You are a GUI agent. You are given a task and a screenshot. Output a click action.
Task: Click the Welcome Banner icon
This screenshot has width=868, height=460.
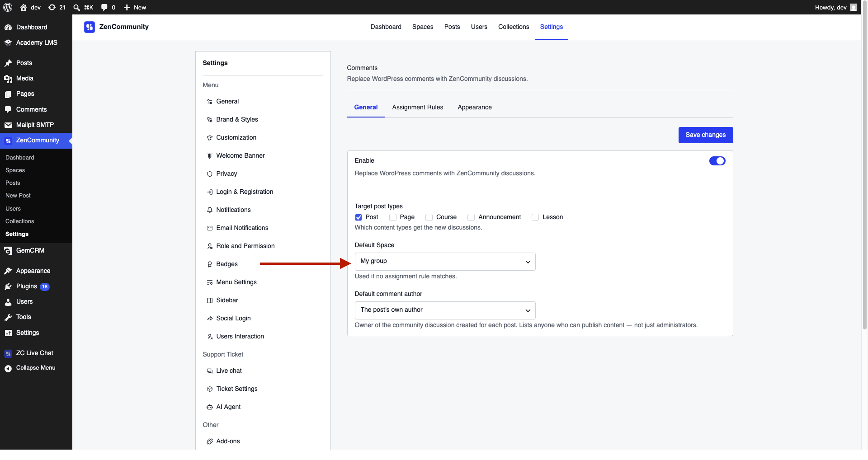click(x=210, y=156)
